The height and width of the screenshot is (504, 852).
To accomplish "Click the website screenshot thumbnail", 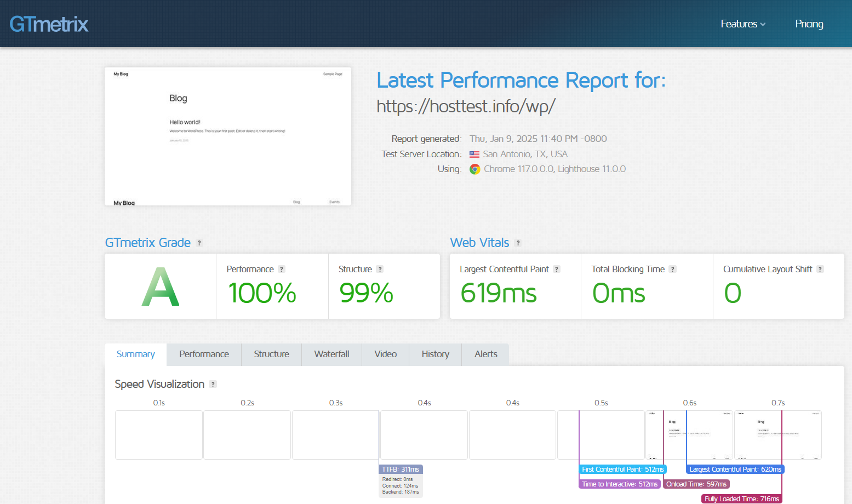I will tap(228, 136).
